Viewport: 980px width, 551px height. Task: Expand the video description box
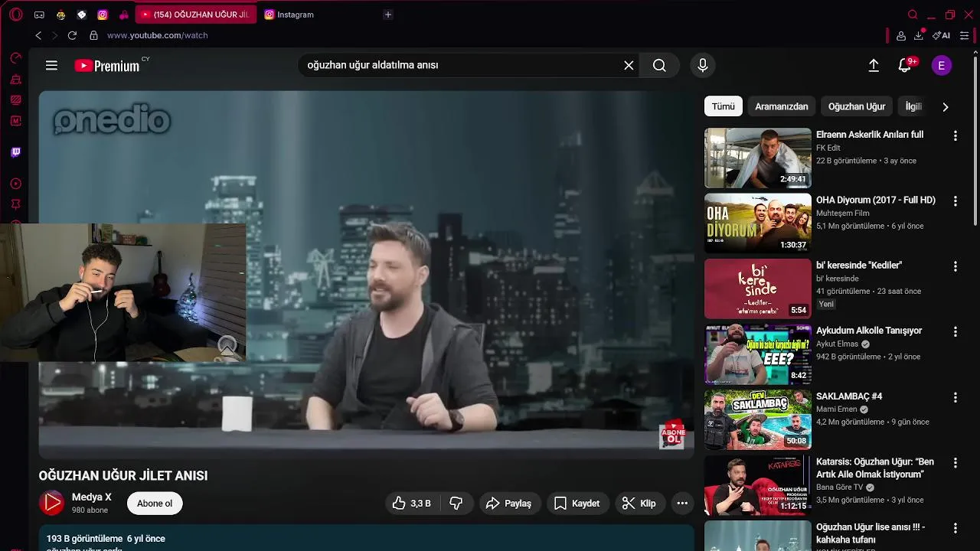pyautogui.click(x=366, y=538)
